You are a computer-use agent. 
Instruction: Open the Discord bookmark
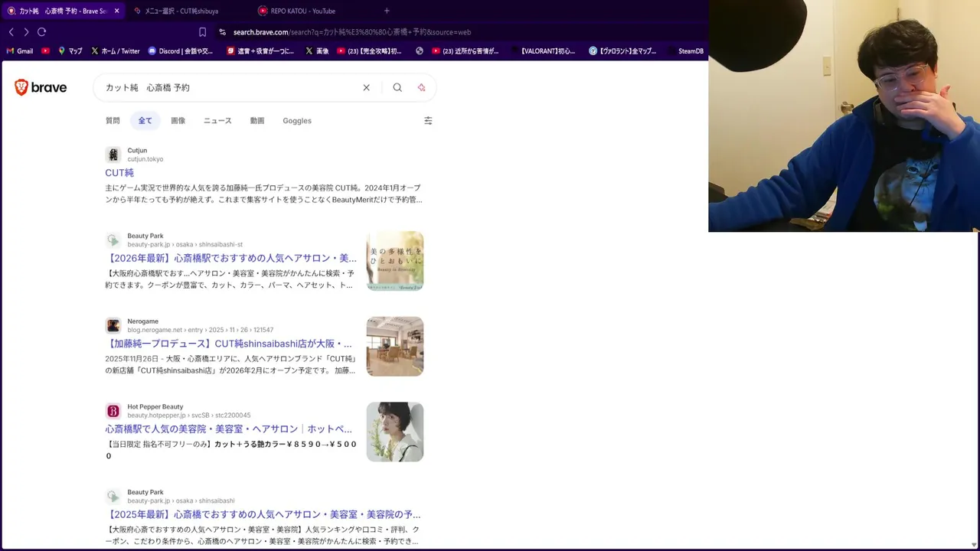click(181, 51)
